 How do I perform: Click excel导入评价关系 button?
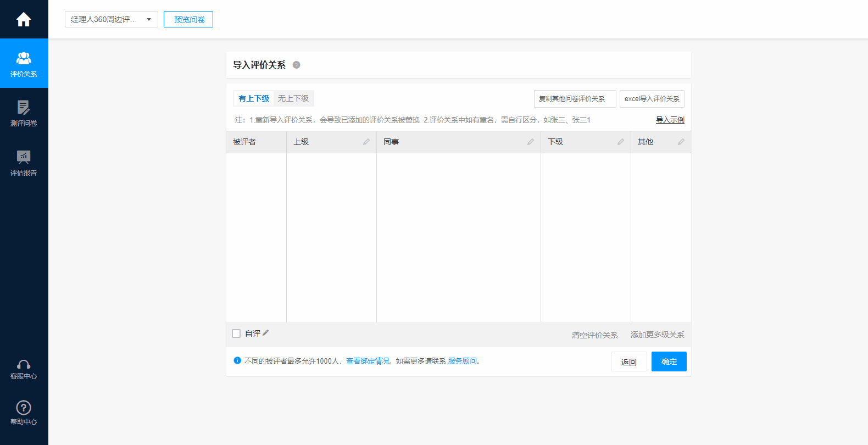[652, 99]
